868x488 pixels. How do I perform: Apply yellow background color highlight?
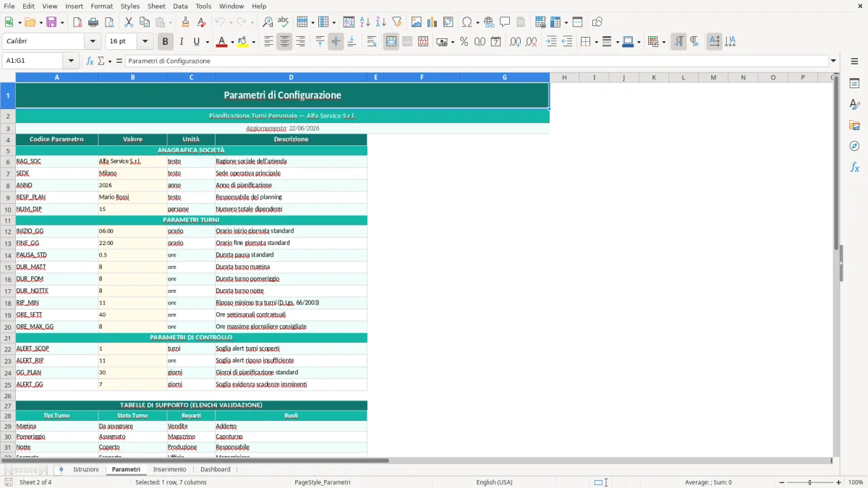[x=243, y=42]
